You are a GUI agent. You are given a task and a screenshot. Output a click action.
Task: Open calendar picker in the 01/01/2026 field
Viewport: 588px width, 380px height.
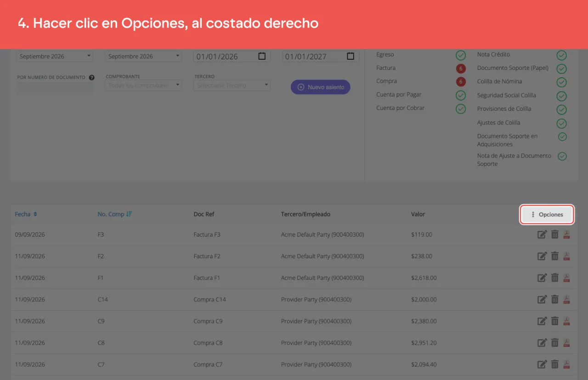(262, 56)
